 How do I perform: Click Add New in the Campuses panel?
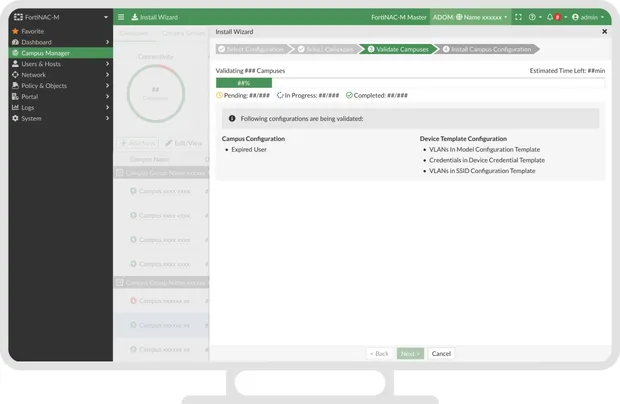pos(138,143)
